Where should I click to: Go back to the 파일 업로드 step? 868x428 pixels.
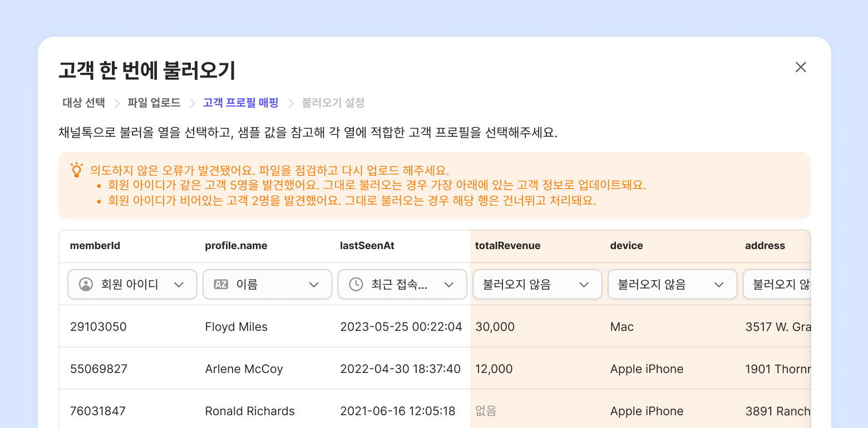[x=154, y=103]
